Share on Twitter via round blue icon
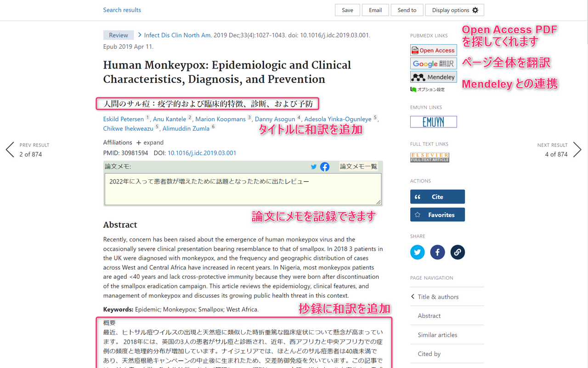 click(x=418, y=252)
